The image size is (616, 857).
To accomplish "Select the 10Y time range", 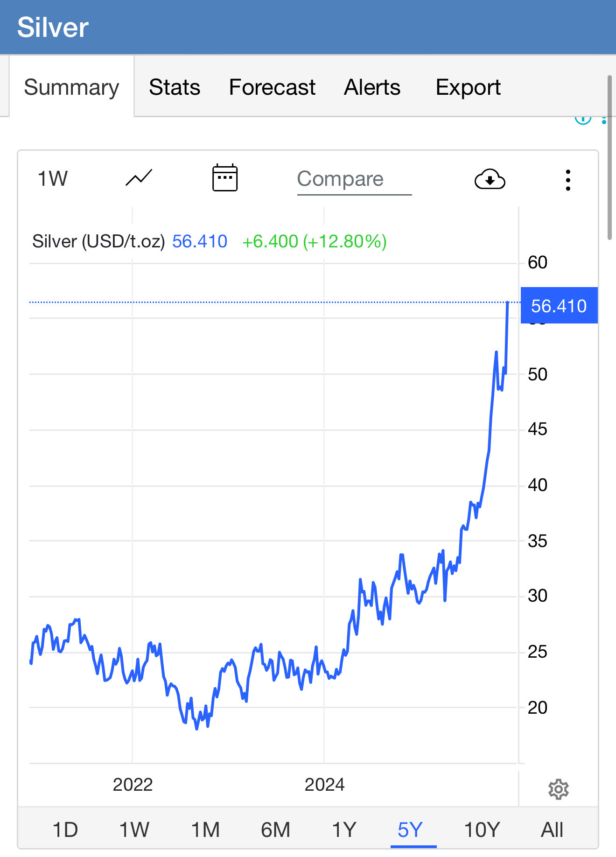I will pyautogui.click(x=482, y=830).
